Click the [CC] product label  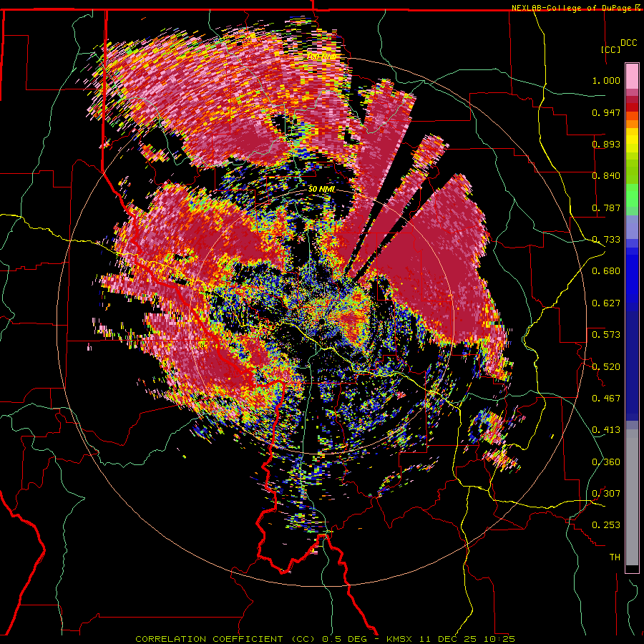click(611, 49)
